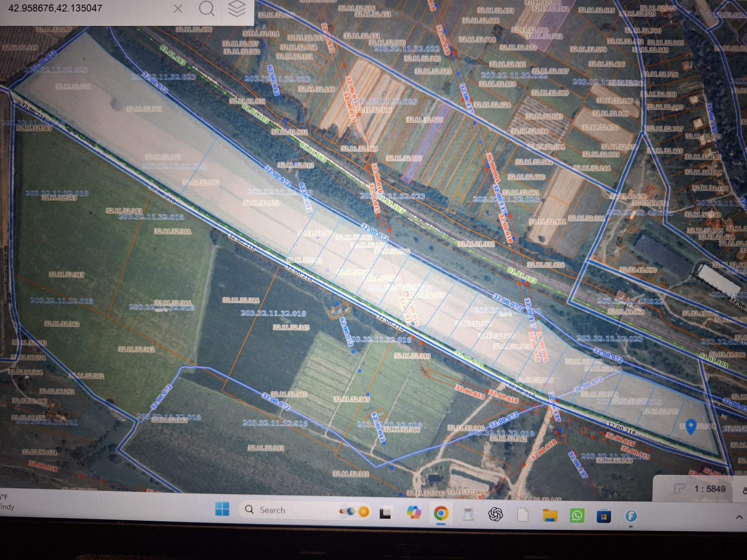
Task: Select parcel label 32.11.32.265
Action: [54, 29]
